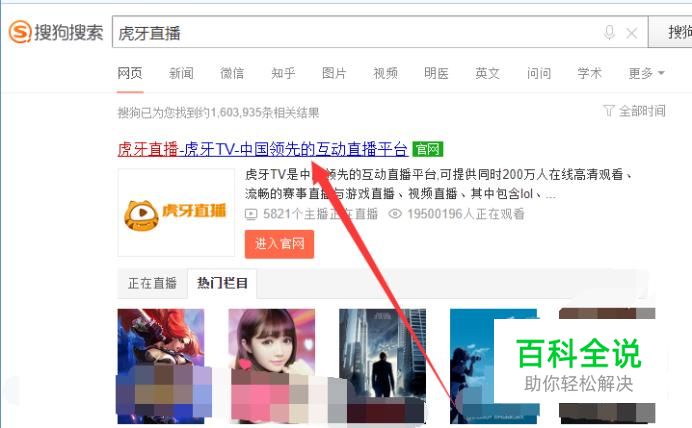Click the Sogou Search logo
Viewport: 692px width, 428px height.
(56, 32)
